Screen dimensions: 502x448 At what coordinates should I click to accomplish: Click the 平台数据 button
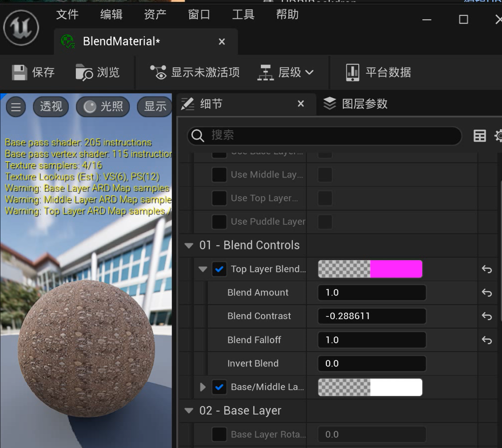click(x=379, y=72)
